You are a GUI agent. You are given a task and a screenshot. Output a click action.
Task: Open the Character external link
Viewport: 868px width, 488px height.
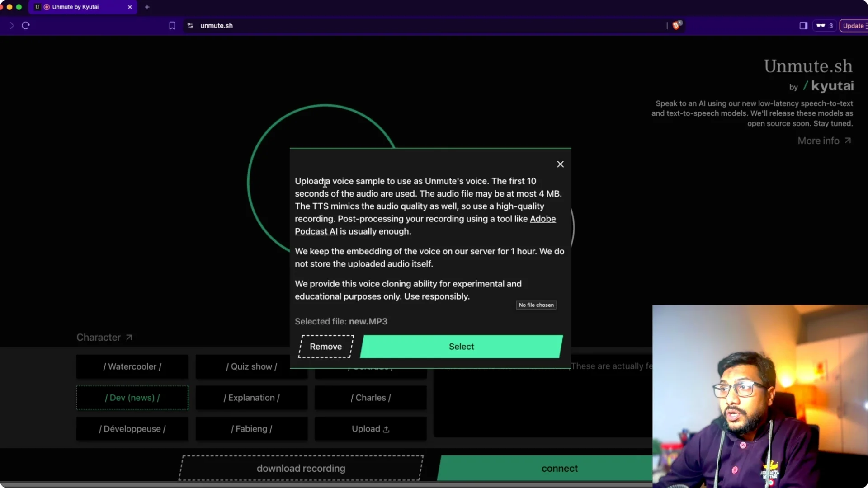click(x=104, y=337)
